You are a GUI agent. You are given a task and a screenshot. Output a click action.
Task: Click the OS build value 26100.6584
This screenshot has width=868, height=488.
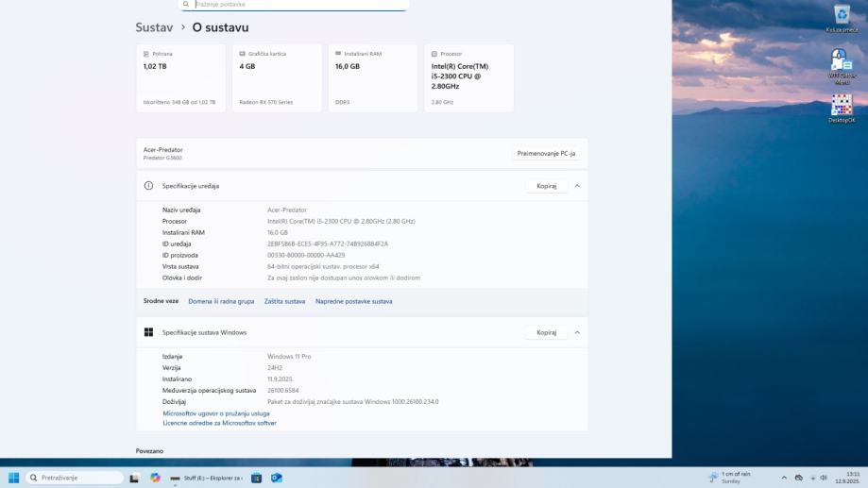pyautogui.click(x=282, y=391)
